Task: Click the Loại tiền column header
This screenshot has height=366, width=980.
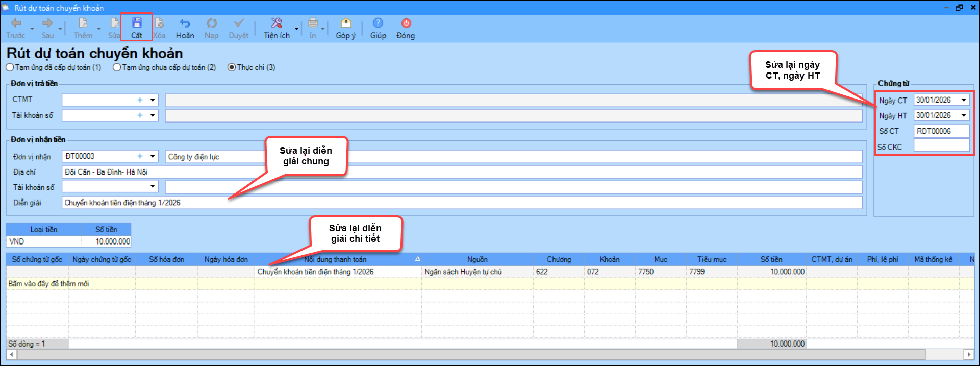Action: pyautogui.click(x=44, y=230)
